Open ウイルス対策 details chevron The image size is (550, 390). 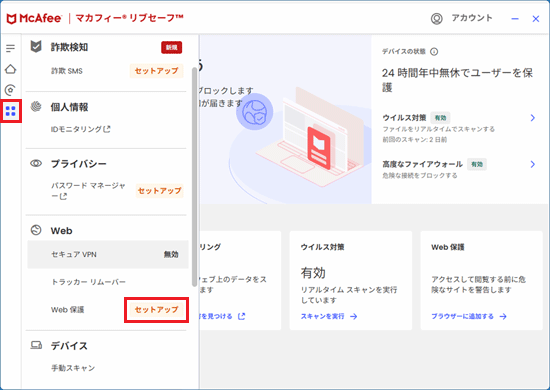tap(532, 118)
